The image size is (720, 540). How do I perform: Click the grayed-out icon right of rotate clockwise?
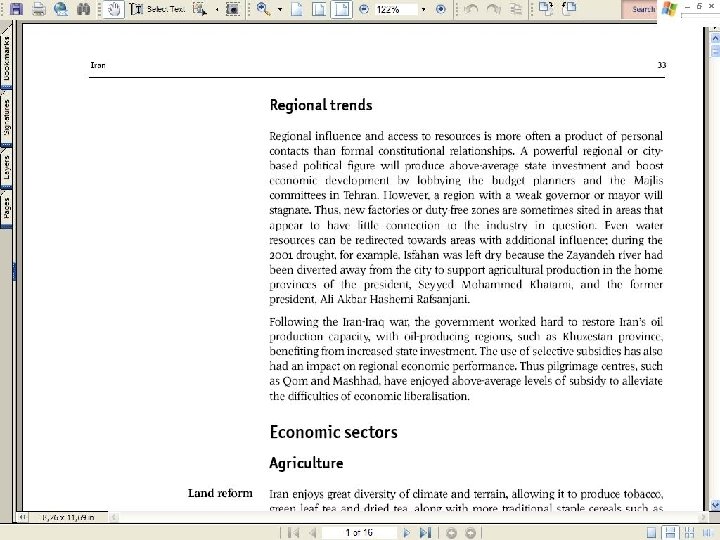[516, 9]
